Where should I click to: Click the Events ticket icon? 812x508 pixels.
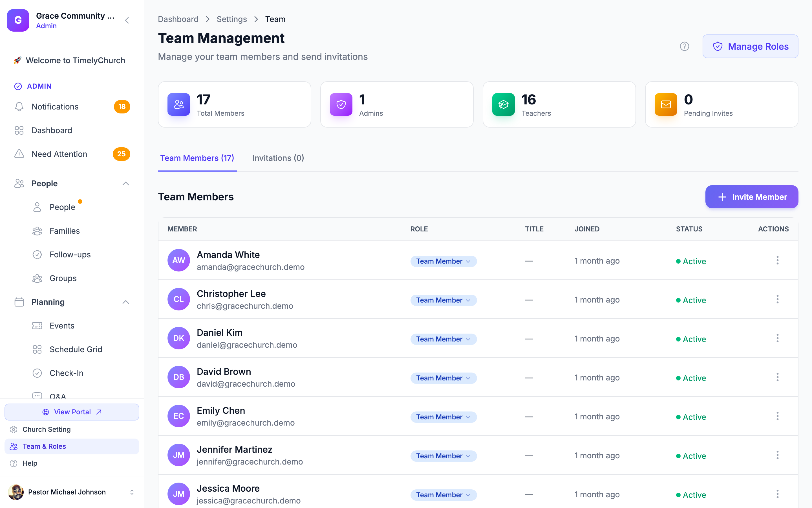(37, 326)
